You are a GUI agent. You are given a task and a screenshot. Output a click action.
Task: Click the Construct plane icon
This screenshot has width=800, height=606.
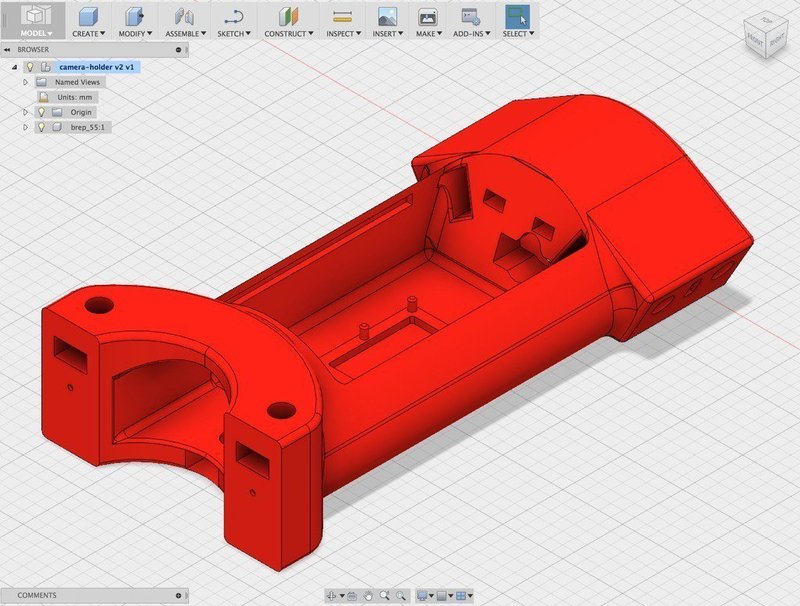pos(288,17)
